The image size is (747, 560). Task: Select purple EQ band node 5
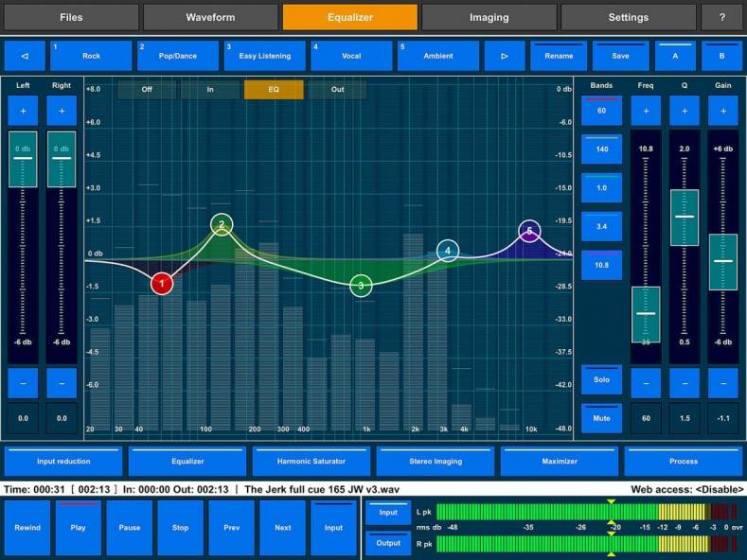tap(529, 231)
